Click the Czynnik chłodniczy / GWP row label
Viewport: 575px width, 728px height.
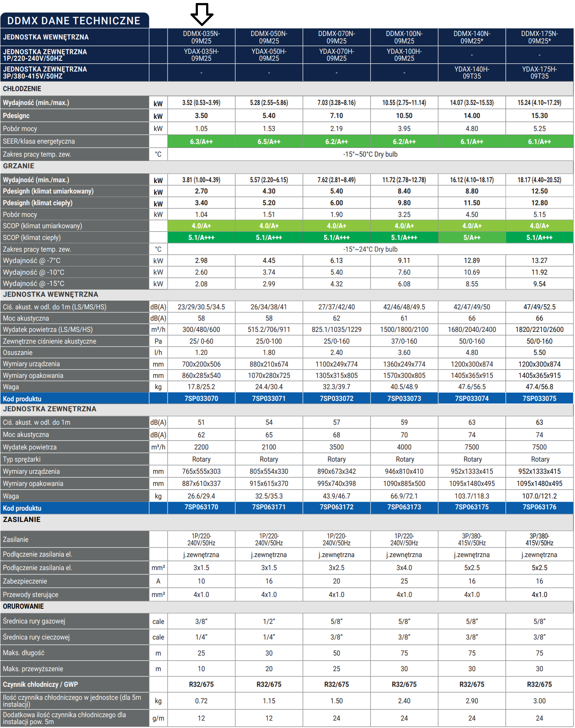coord(40,685)
